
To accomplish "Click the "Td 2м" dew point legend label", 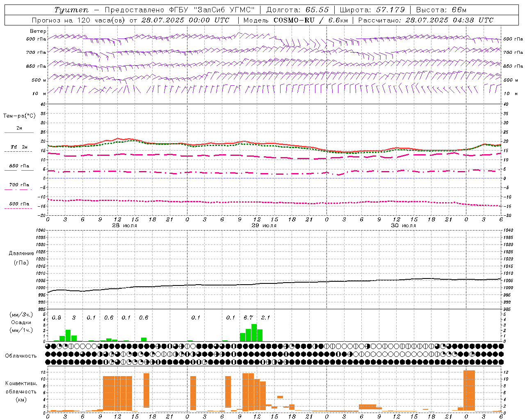I will [x=19, y=147].
